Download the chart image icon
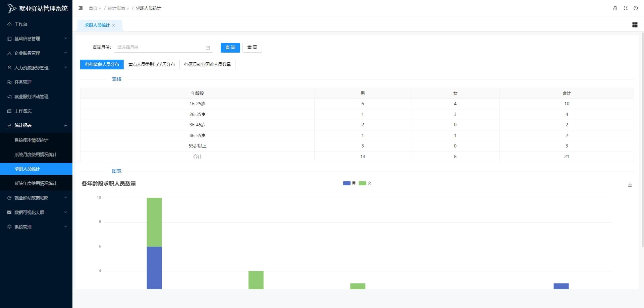This screenshot has height=308, width=644. (630, 184)
